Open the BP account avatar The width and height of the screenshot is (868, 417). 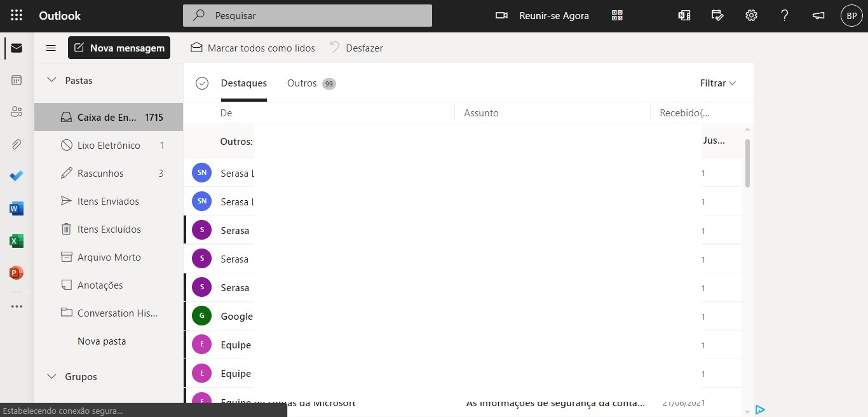click(851, 16)
